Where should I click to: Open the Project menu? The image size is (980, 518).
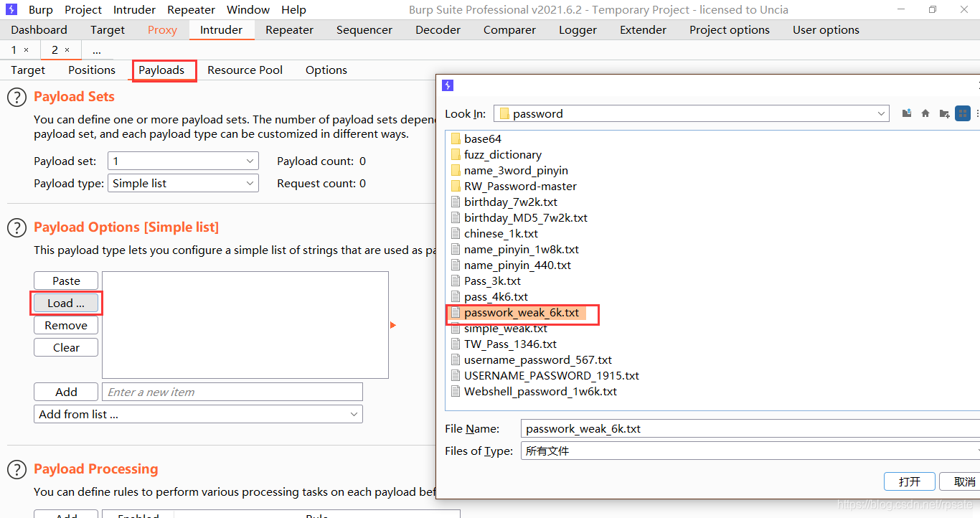(83, 9)
